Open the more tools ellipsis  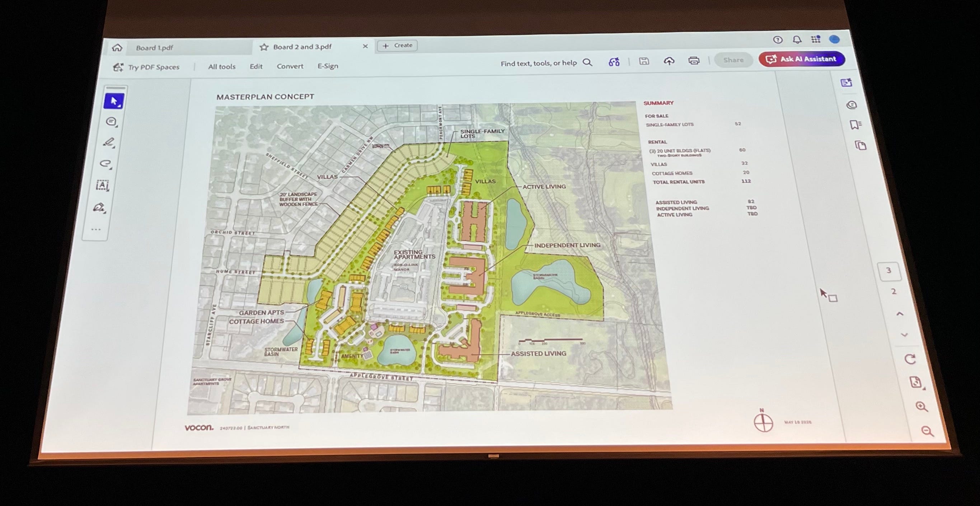pyautogui.click(x=96, y=229)
